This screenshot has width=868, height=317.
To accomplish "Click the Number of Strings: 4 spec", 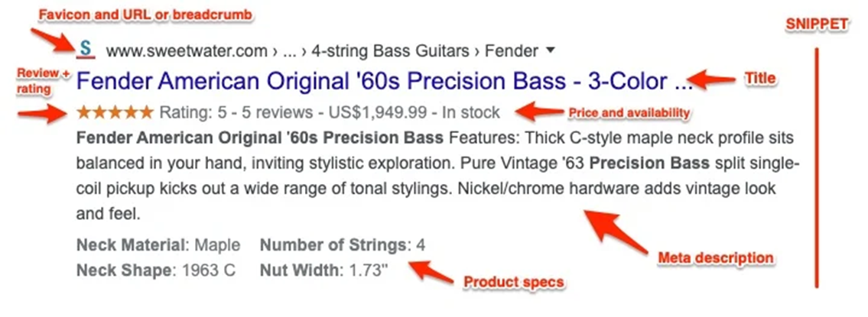I will [x=343, y=245].
